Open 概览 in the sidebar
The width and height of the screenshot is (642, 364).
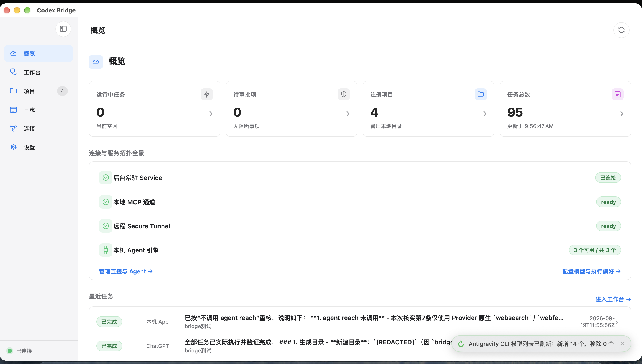click(39, 54)
